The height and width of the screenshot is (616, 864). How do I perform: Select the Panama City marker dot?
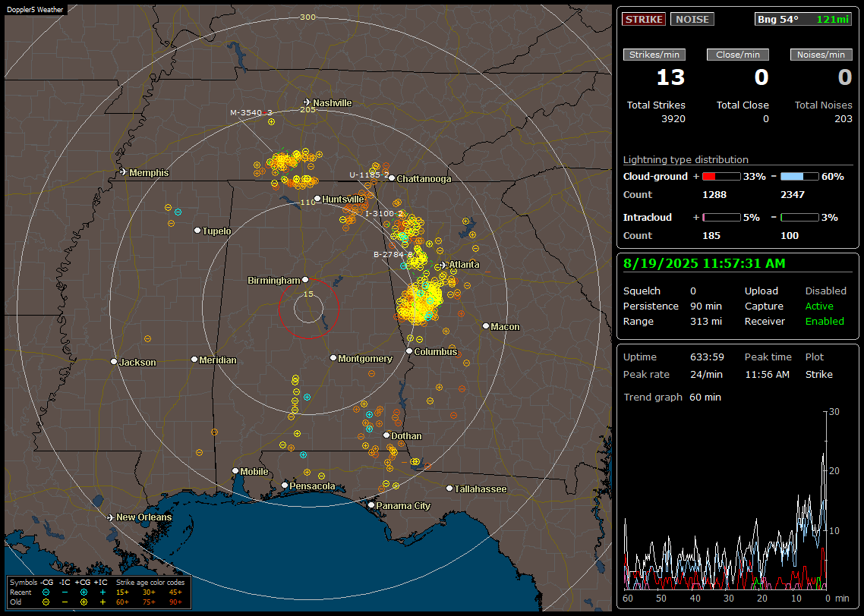[371, 504]
